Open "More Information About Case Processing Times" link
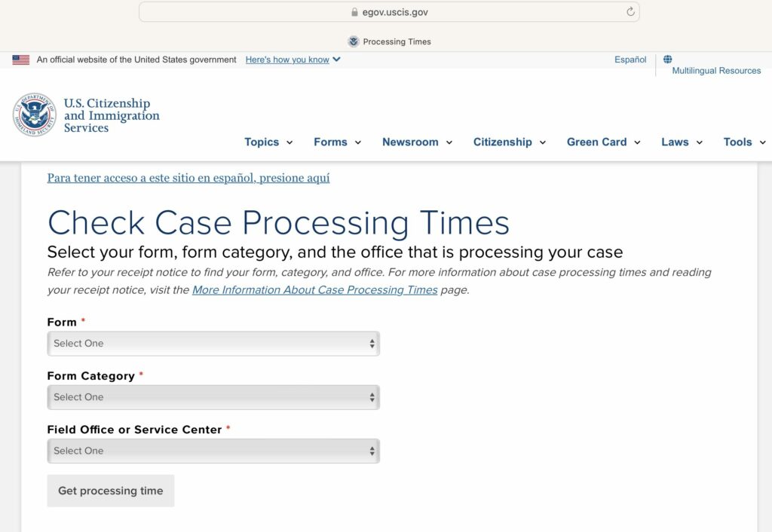The height and width of the screenshot is (532, 772). pos(315,289)
